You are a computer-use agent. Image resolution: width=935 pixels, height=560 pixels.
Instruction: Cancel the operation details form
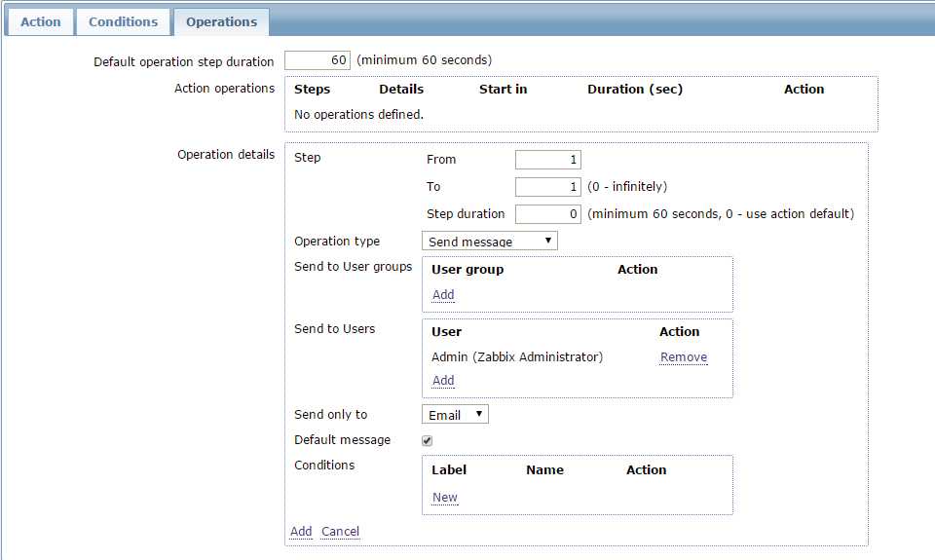click(x=340, y=532)
